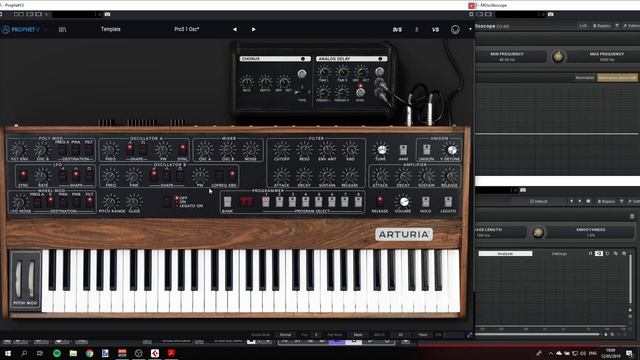640x360 pixels.
Task: Select Program 4 in Program Select
Action: click(305, 202)
